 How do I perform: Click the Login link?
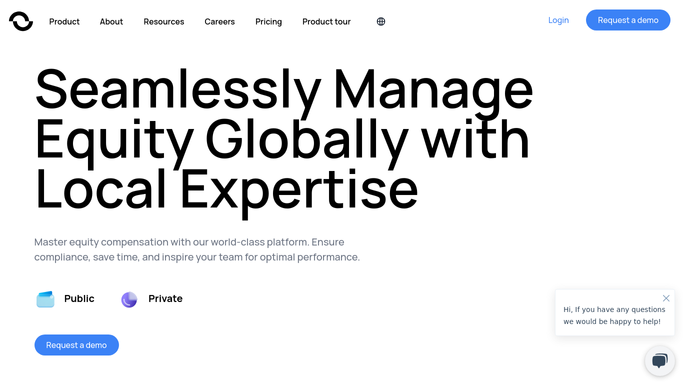pyautogui.click(x=558, y=20)
